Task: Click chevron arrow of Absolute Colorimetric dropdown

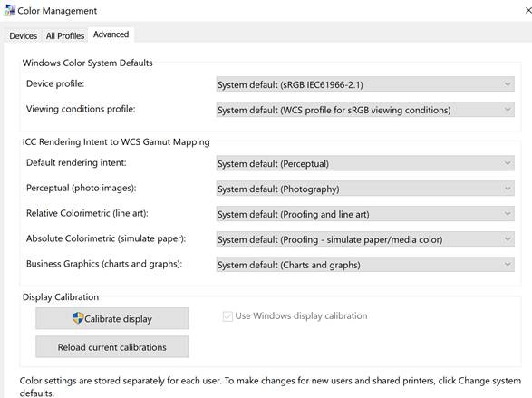Action: 508,239
